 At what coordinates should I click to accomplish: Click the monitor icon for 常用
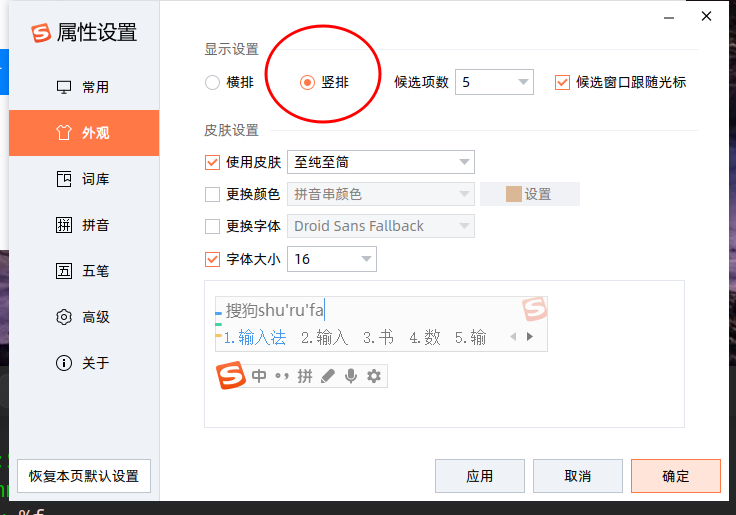click(64, 87)
